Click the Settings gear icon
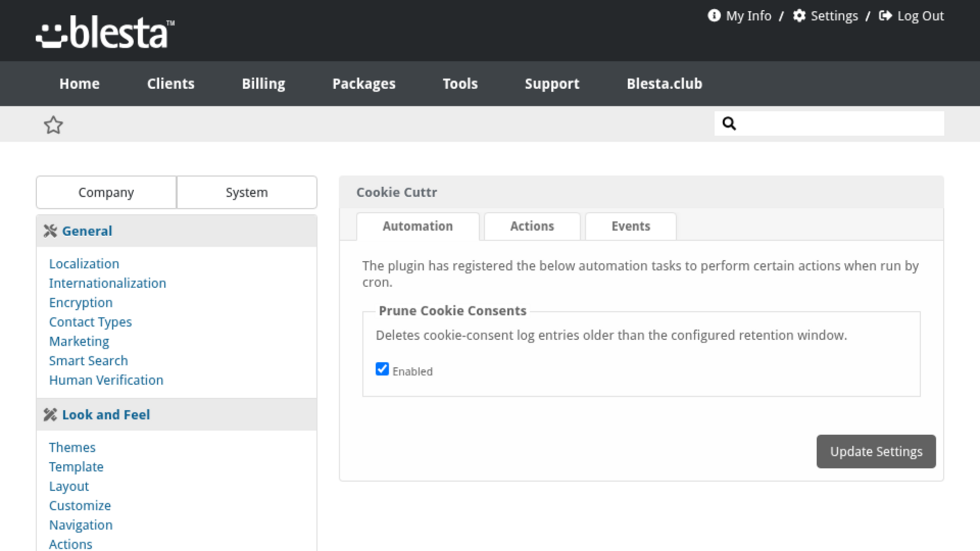Viewport: 980px width, 551px height. click(x=799, y=16)
